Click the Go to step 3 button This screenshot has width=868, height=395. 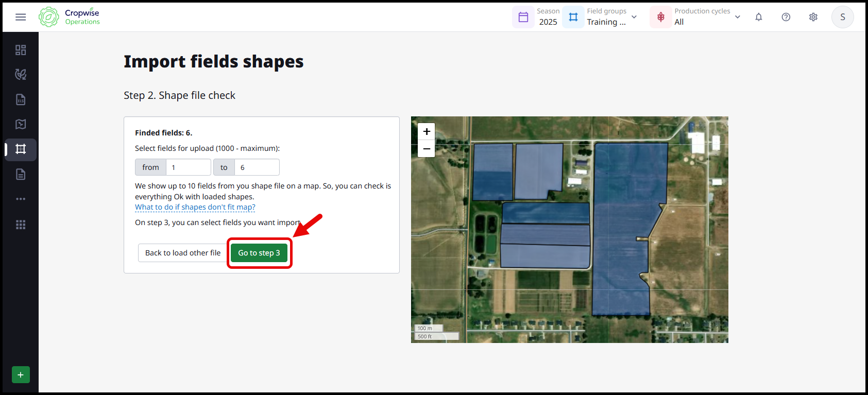tap(259, 253)
